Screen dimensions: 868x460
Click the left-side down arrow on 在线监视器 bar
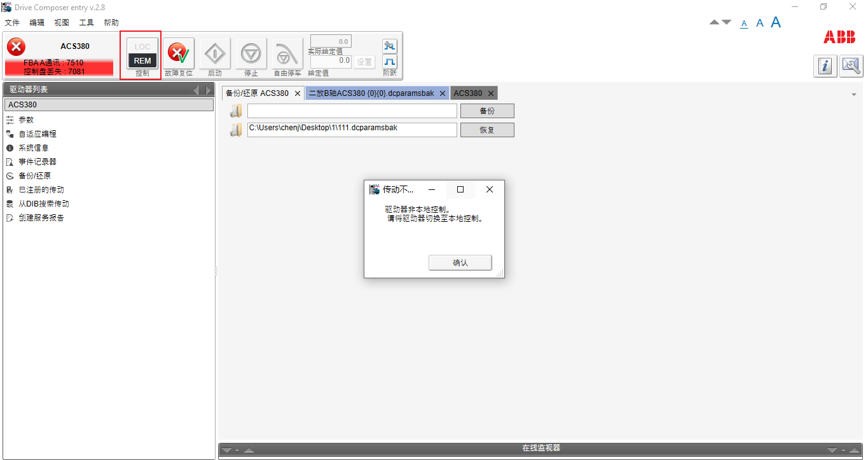pos(226,450)
